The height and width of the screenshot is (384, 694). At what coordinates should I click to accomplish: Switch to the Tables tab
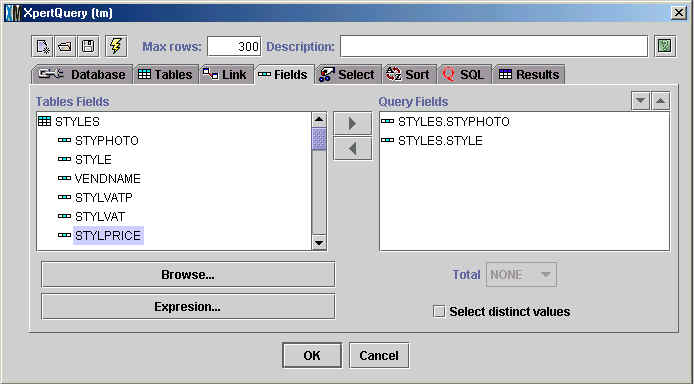point(165,74)
